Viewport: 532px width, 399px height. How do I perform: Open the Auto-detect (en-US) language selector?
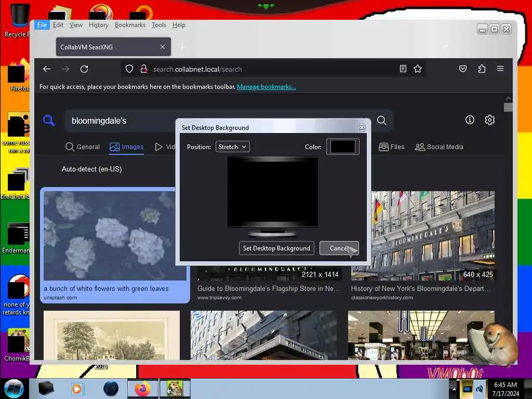[91, 169]
